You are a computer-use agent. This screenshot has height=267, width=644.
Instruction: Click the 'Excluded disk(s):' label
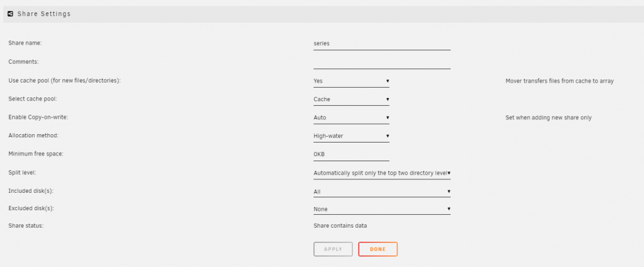(31, 208)
